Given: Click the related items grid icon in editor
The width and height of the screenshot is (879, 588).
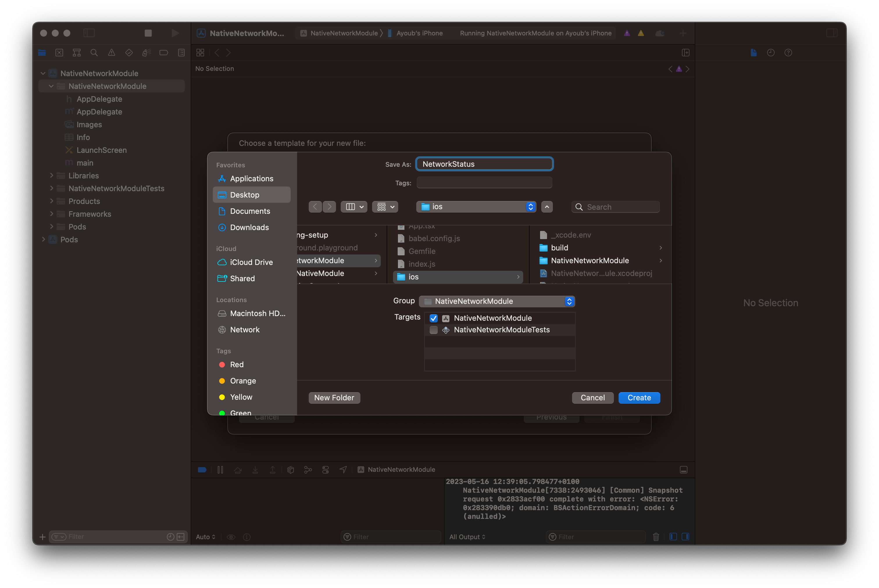Looking at the screenshot, I should click(x=200, y=53).
